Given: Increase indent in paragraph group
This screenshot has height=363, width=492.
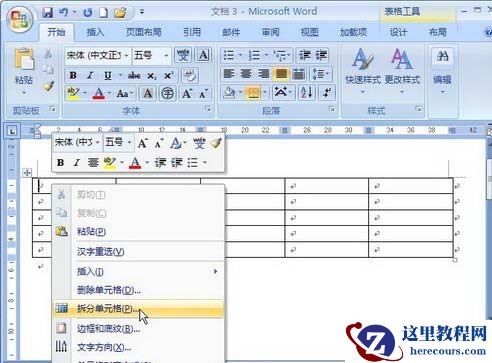Looking at the screenshot, I should 321,55.
